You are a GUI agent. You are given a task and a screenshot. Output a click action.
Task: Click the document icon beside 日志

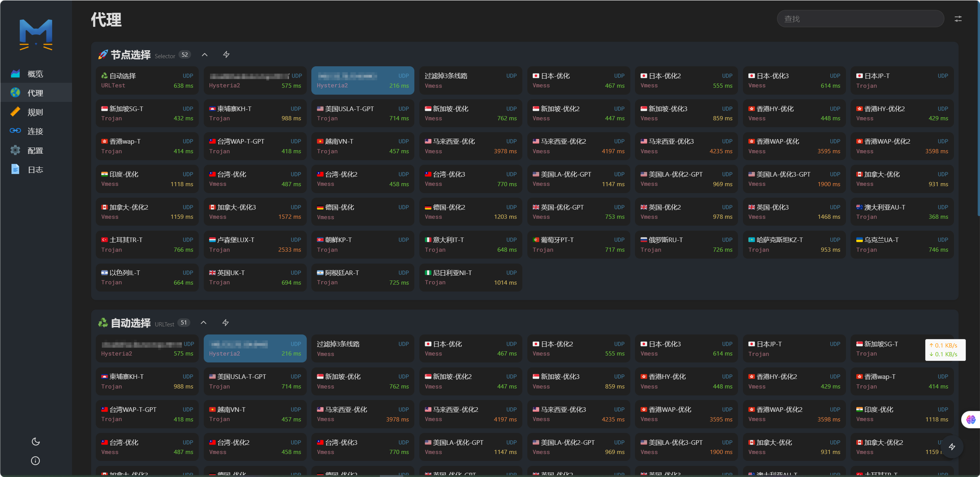pos(15,169)
